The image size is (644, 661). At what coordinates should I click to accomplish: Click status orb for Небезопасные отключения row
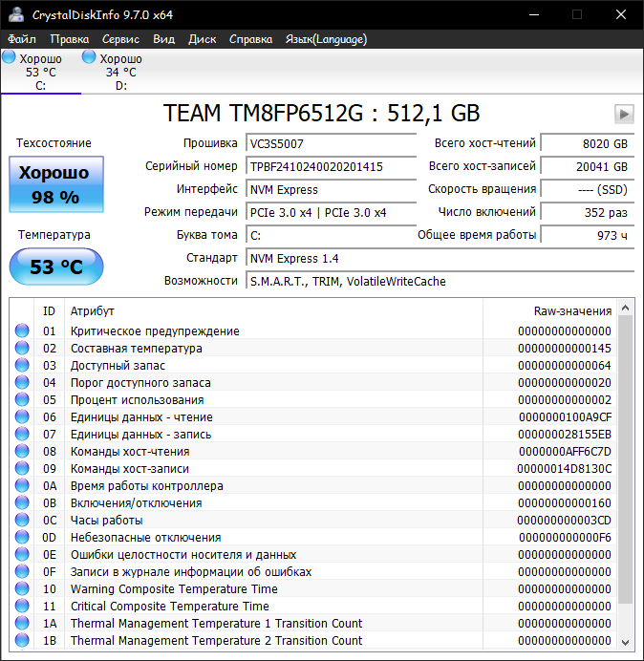[22, 537]
